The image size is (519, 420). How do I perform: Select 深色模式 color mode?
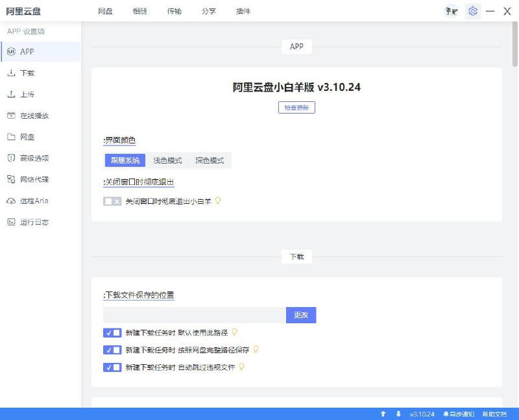(x=211, y=160)
